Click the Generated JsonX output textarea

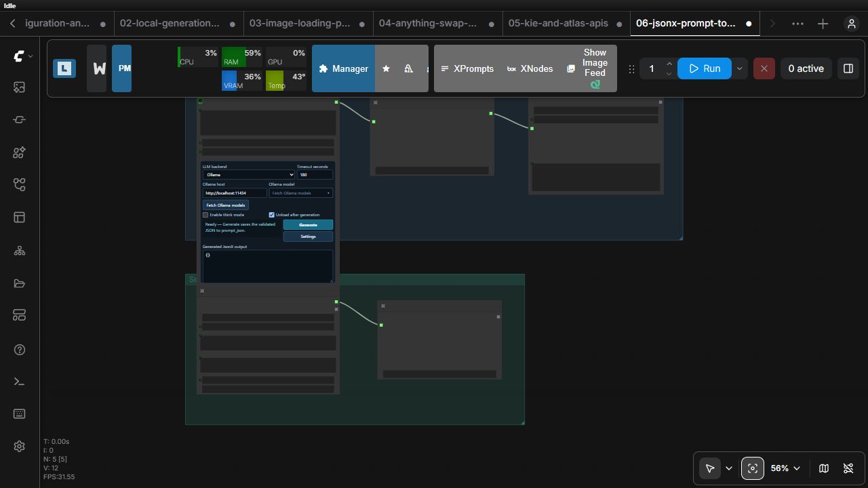[x=268, y=266]
